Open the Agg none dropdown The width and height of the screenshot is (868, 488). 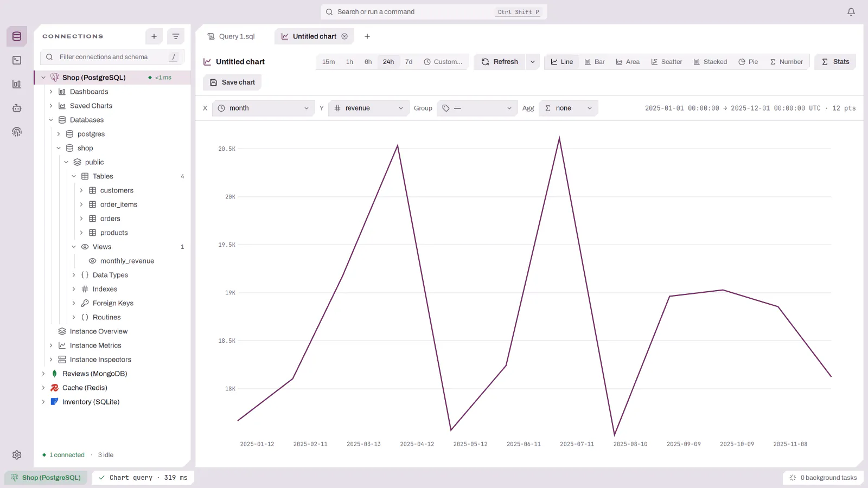[x=569, y=108]
